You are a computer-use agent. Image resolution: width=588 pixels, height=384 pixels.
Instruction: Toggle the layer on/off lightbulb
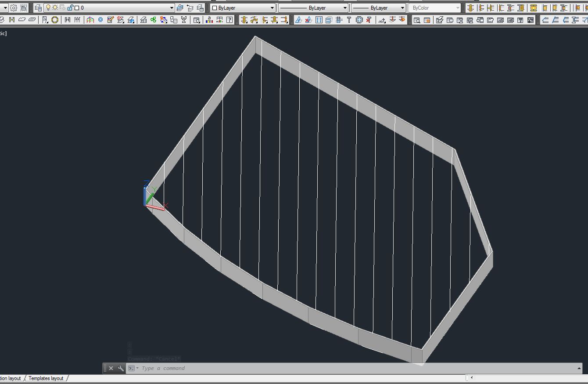click(48, 7)
